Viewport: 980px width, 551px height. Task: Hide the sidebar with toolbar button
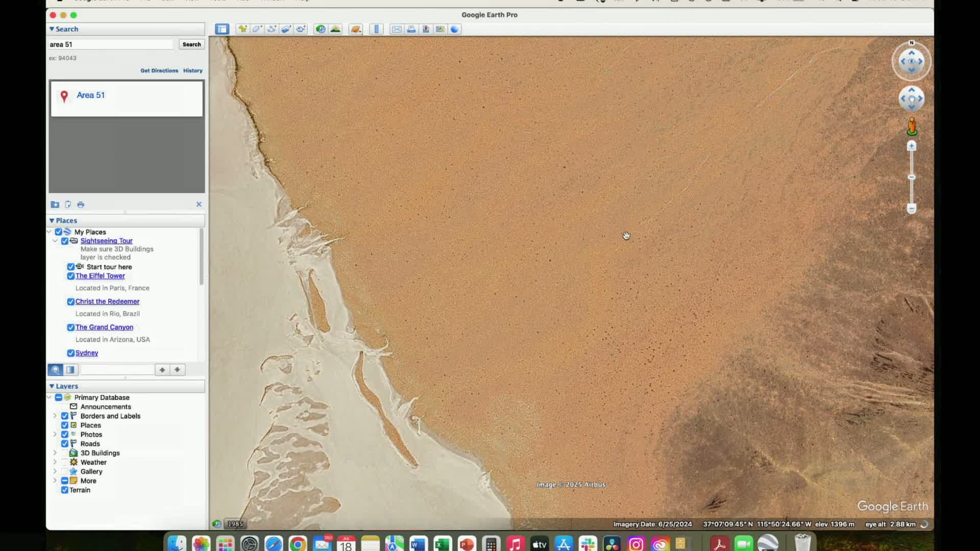[x=222, y=29]
